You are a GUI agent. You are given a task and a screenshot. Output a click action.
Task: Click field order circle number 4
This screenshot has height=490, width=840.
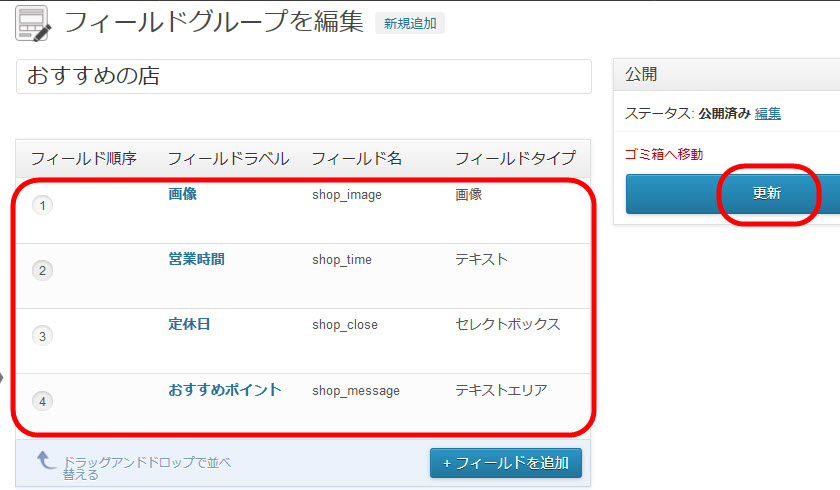click(x=42, y=401)
